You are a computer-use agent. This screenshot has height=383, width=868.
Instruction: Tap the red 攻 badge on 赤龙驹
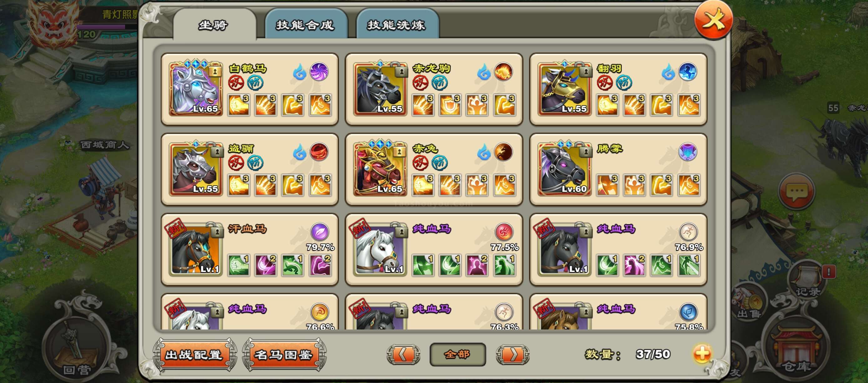pyautogui.click(x=421, y=83)
